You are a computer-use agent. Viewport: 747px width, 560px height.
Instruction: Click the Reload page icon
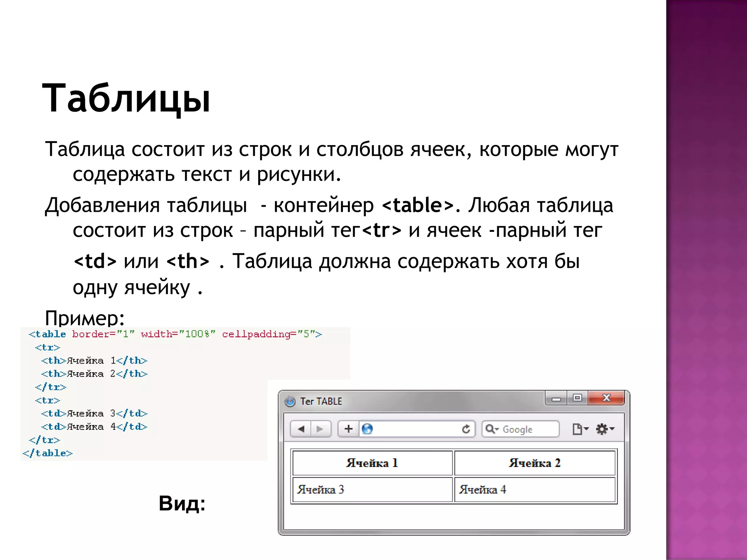466,429
